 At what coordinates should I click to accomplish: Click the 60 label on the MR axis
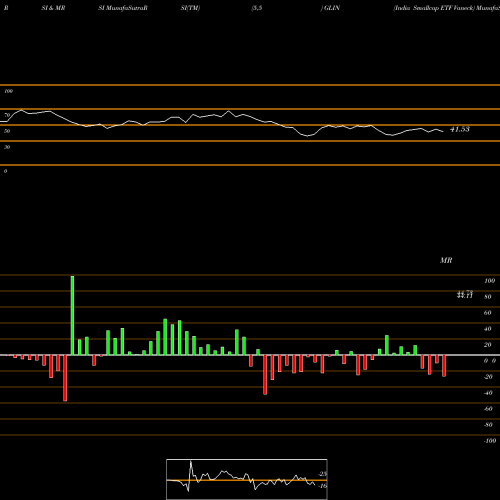488,313
